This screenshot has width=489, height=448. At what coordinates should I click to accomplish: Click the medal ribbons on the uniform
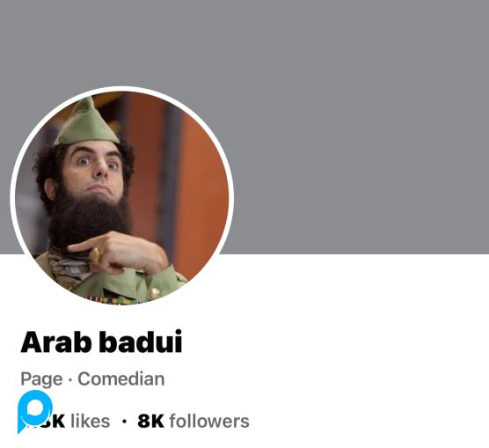[x=115, y=300]
